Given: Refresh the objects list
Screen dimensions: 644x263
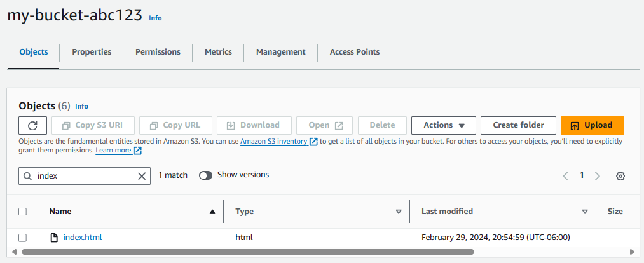Looking at the screenshot, I should (x=33, y=125).
